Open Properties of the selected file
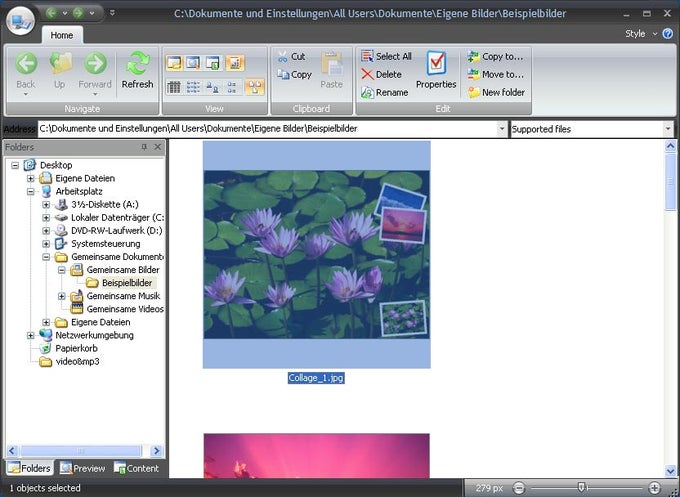The width and height of the screenshot is (680, 497). 436,70
